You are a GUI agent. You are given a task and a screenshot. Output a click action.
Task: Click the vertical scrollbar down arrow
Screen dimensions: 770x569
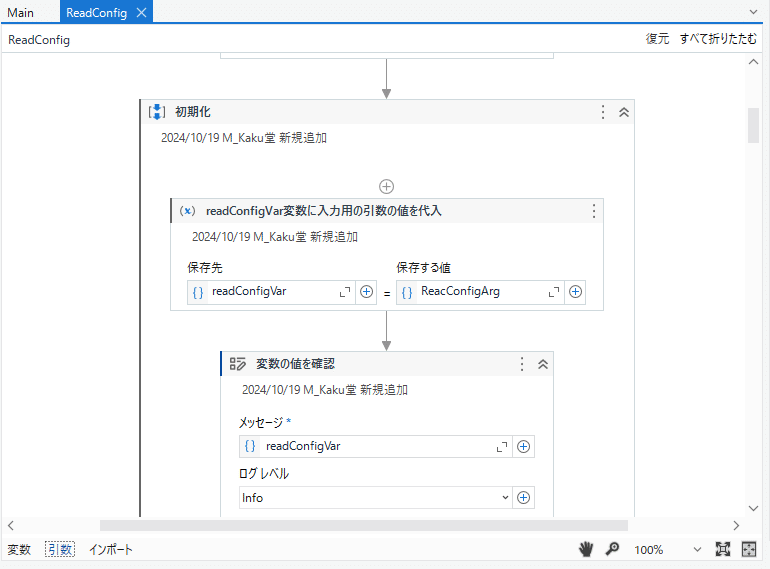(x=753, y=508)
